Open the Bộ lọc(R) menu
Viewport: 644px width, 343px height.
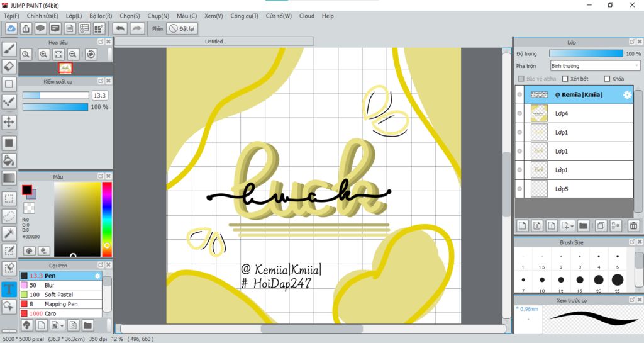(x=101, y=16)
